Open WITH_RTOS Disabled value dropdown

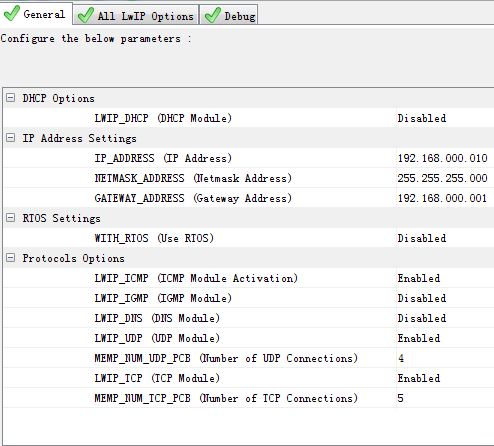point(445,238)
